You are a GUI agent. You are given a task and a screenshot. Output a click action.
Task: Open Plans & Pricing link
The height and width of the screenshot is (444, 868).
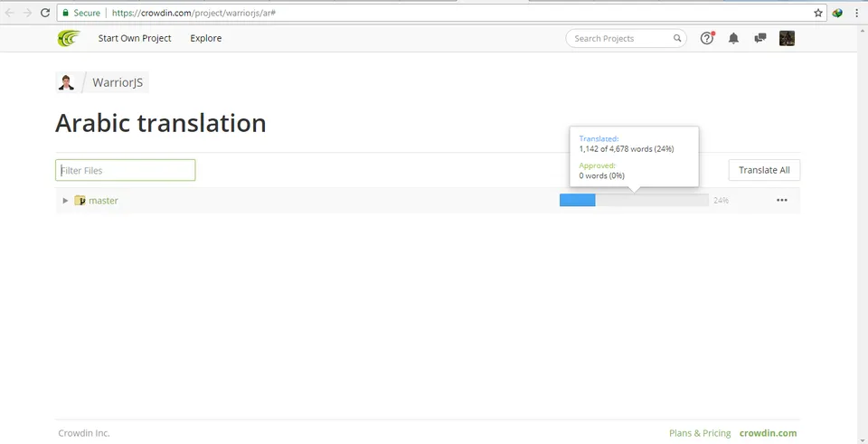(x=700, y=433)
